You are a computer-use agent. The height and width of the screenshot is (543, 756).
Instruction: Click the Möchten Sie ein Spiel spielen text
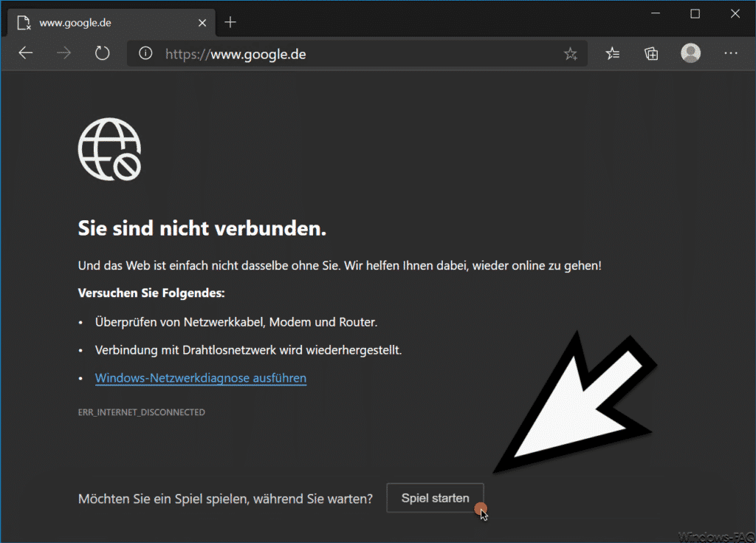225,499
